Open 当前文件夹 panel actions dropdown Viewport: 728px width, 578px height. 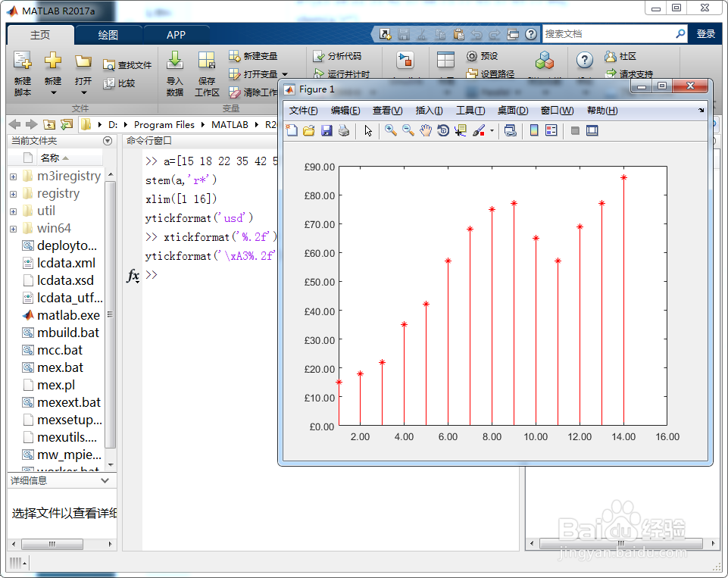point(108,141)
